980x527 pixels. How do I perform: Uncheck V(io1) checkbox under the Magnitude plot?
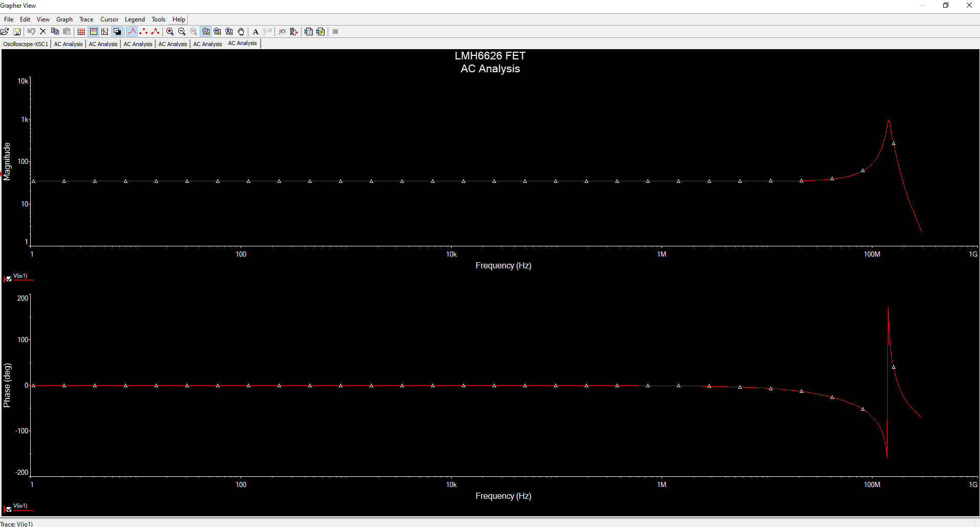pyautogui.click(x=9, y=279)
